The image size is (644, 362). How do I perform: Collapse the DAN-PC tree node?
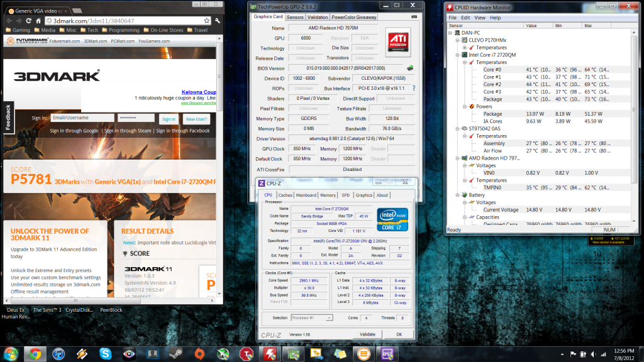(x=450, y=33)
